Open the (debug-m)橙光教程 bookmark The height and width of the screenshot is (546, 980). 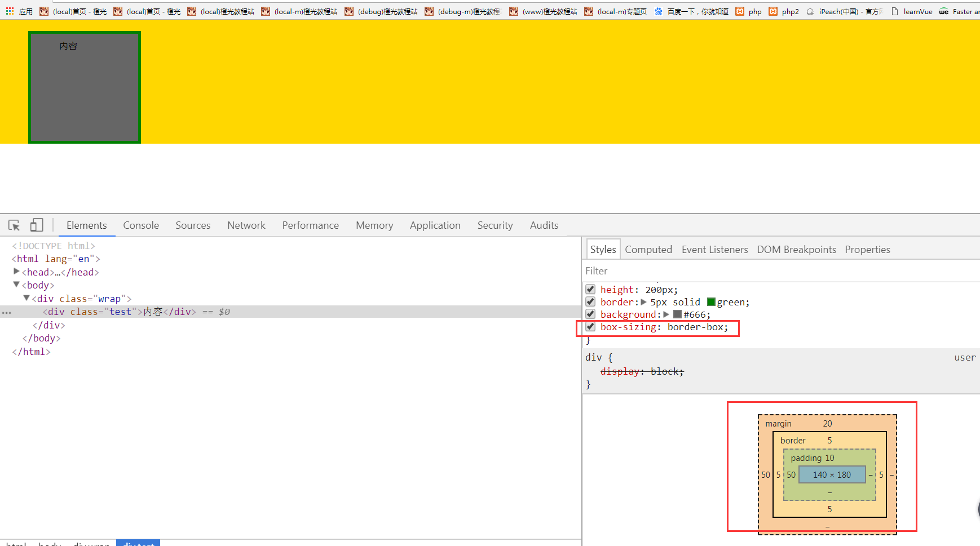462,11
